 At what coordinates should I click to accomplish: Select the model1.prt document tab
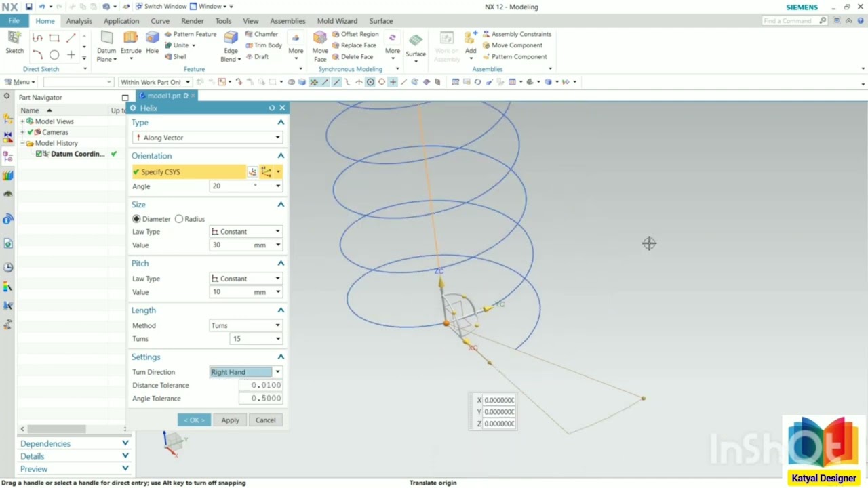coord(167,96)
